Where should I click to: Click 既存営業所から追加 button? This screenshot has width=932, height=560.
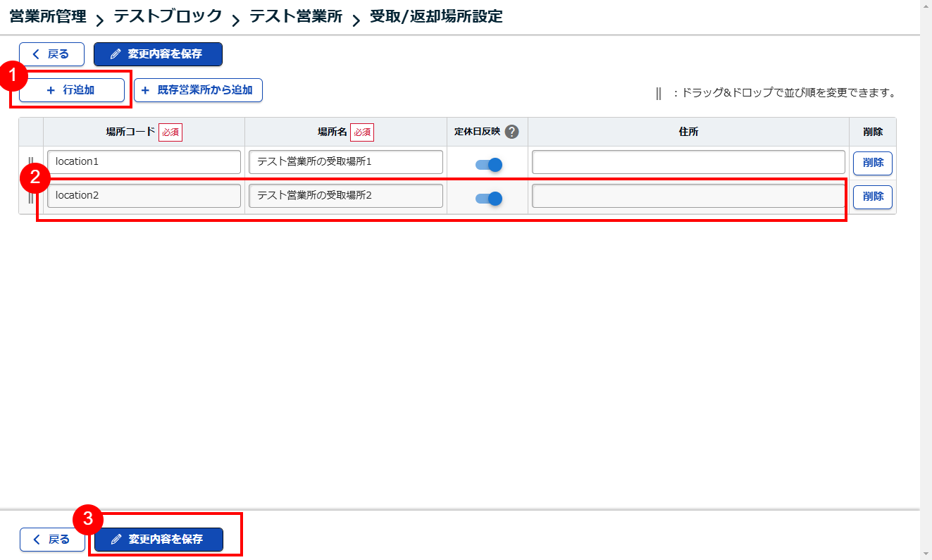198,90
